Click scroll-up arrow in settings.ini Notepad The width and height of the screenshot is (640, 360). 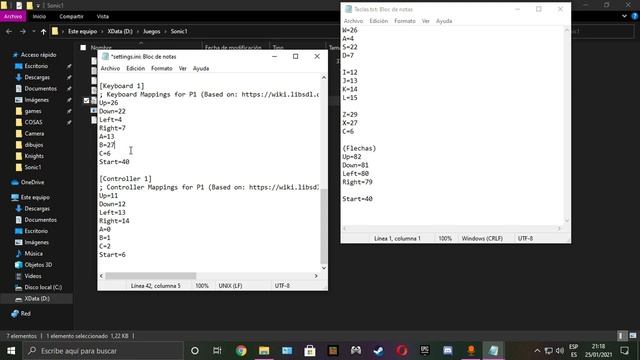point(324,78)
